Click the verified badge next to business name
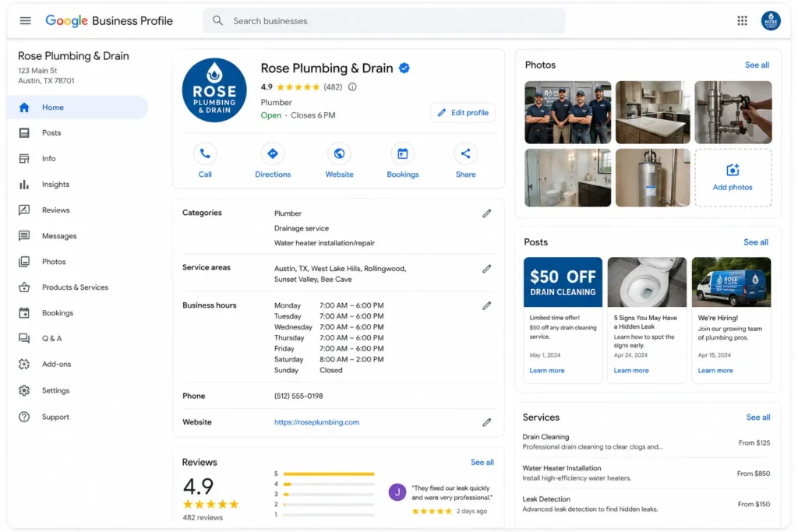The image size is (798, 532). [404, 68]
